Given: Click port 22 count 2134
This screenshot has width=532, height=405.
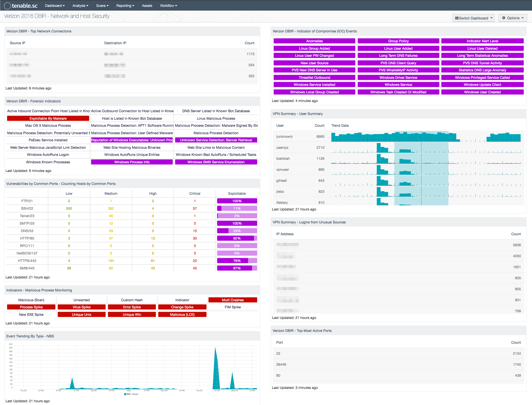Looking at the screenshot, I should [x=517, y=353].
